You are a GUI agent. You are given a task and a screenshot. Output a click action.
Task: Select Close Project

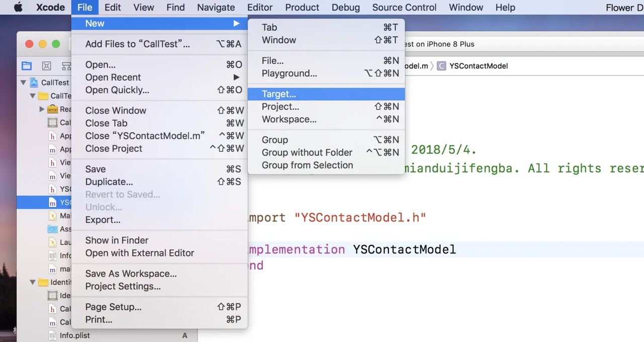point(159,148)
